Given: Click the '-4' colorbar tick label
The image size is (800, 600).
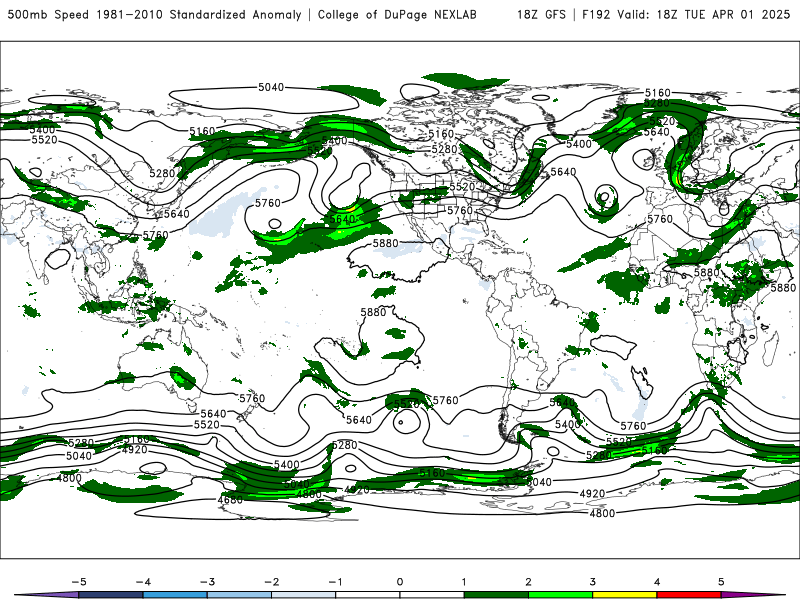Looking at the screenshot, I should [x=143, y=582].
